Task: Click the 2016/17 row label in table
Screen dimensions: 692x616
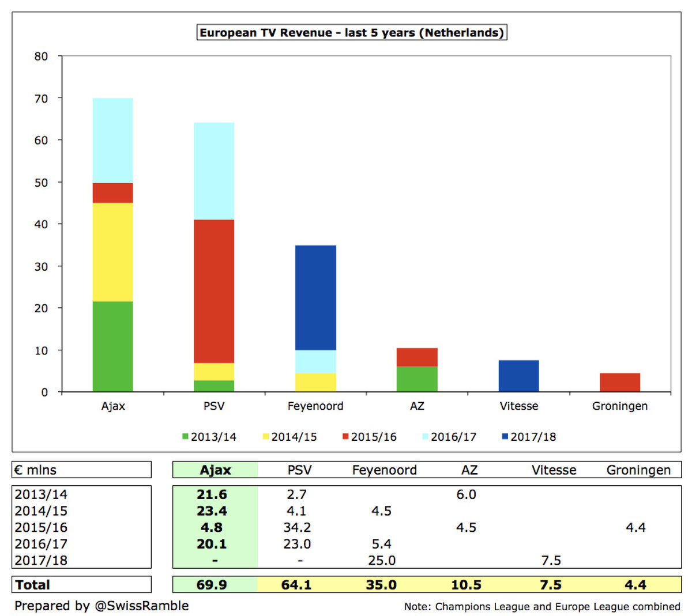Action: click(41, 544)
